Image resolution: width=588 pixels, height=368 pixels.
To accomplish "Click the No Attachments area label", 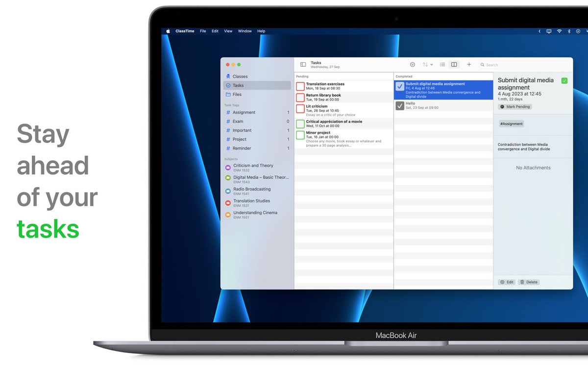I will tap(533, 168).
